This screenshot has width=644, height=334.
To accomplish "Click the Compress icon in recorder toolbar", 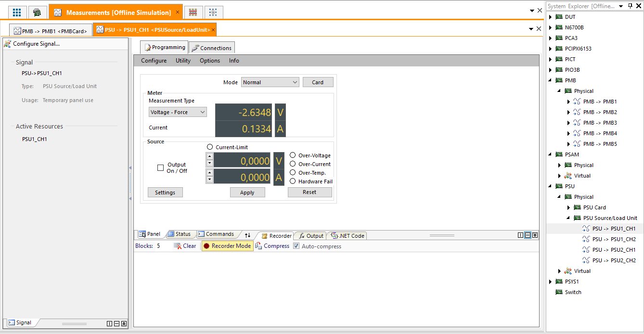I will click(x=258, y=246).
